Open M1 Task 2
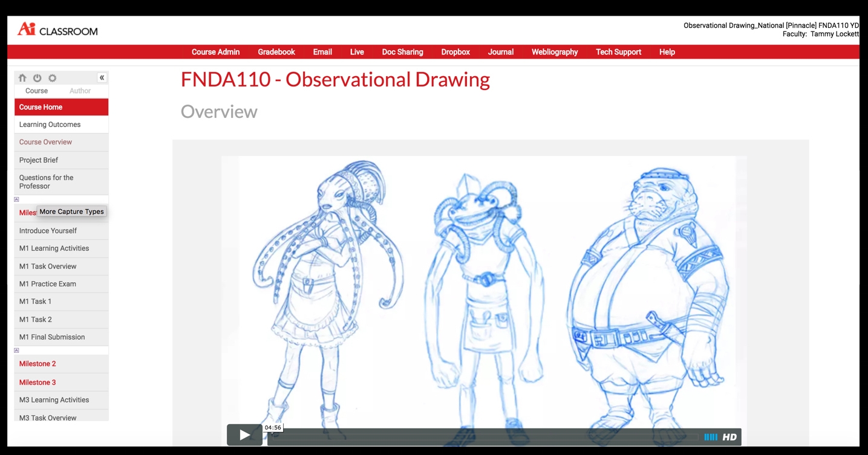This screenshot has width=868, height=455. coord(61,320)
